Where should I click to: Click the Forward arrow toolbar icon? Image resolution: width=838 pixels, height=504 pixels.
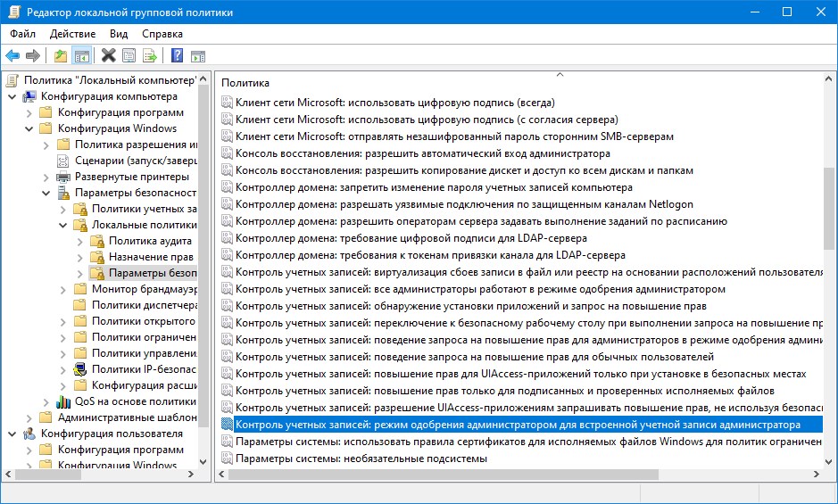pos(33,55)
